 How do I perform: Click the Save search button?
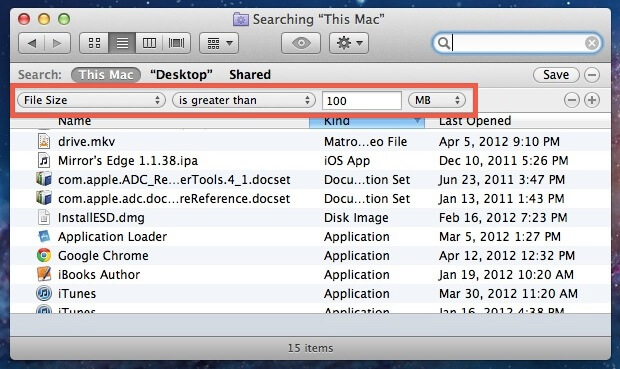[556, 75]
